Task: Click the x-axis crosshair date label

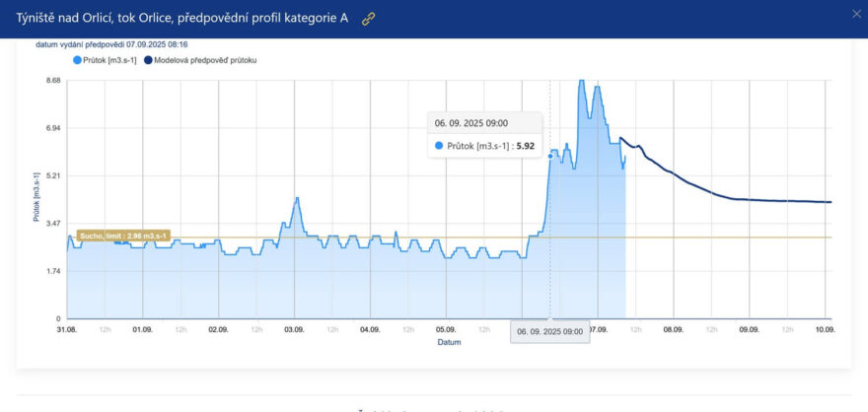Action: pos(550,332)
